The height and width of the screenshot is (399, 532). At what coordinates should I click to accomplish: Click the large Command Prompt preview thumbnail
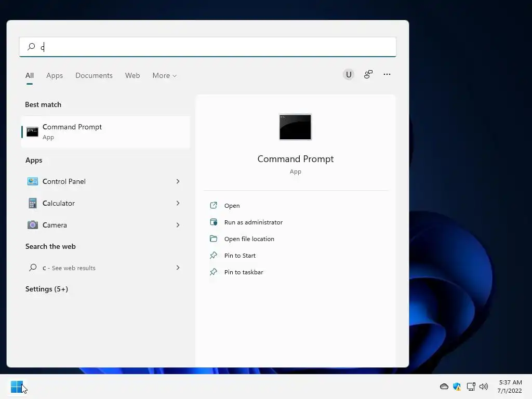[x=295, y=127]
